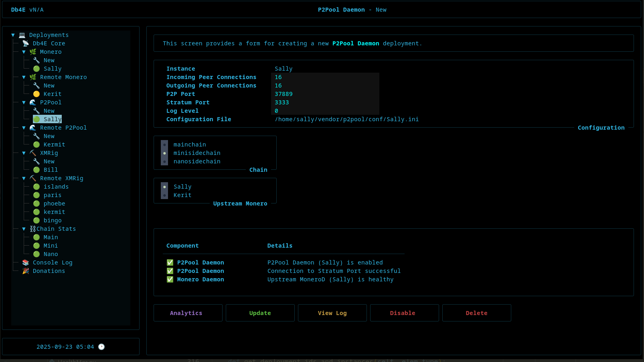Collapse the Chain Stats tree node

(24, 229)
